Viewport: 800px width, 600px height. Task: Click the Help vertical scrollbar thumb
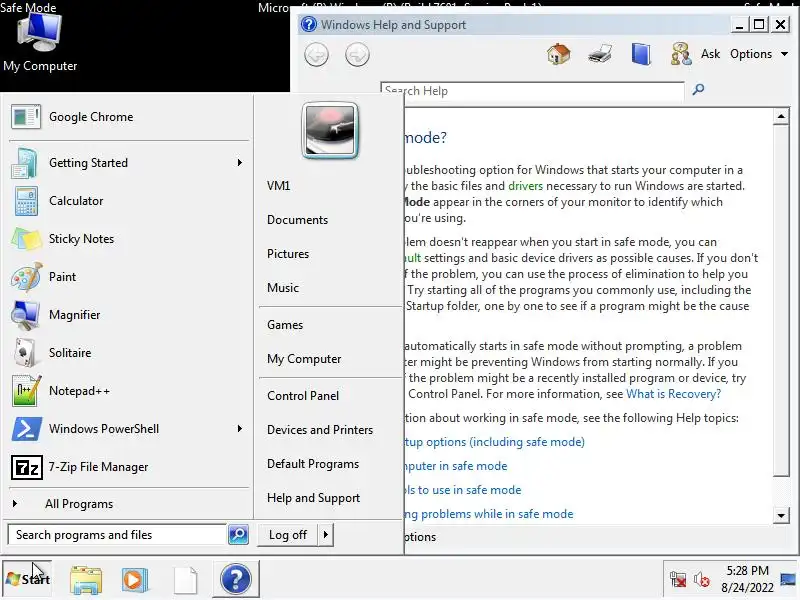coord(781,301)
